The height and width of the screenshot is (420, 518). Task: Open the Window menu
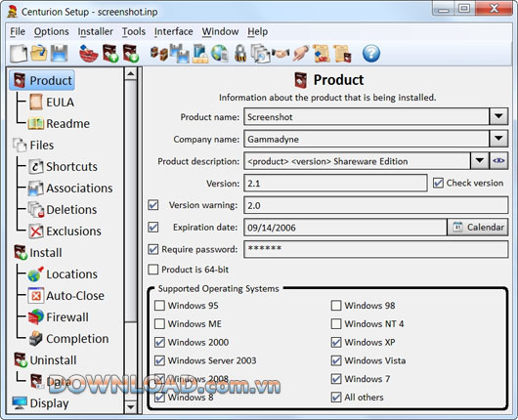[220, 31]
